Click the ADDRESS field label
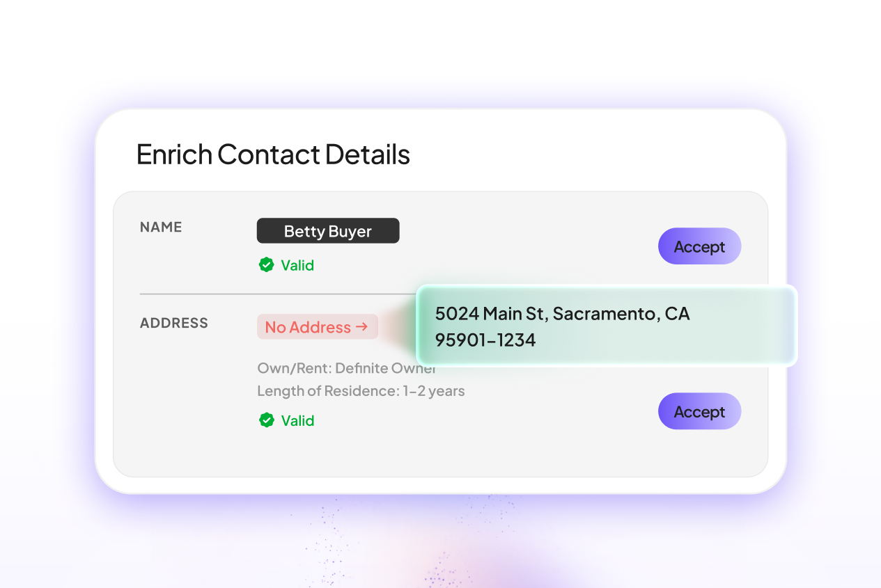The image size is (881, 588). [x=174, y=323]
